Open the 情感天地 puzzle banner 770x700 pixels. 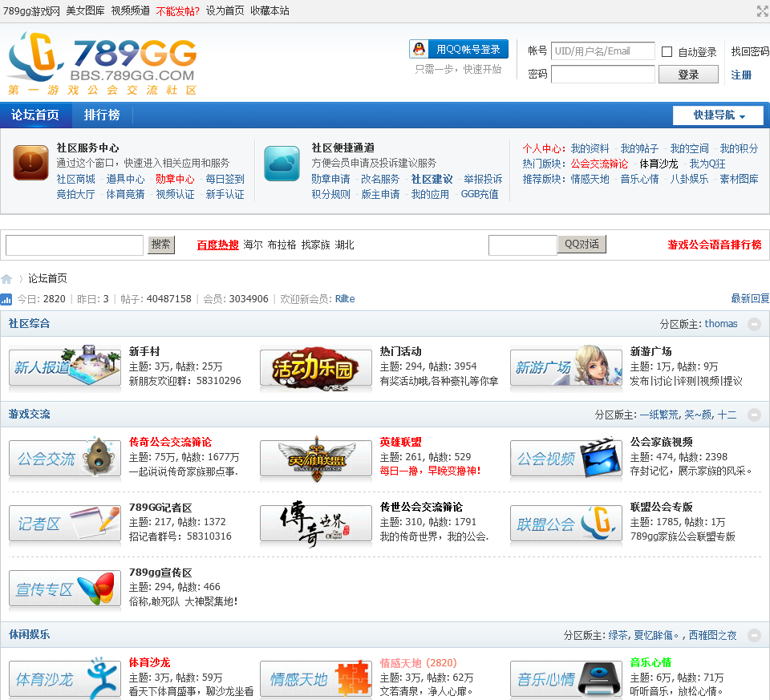point(316,679)
